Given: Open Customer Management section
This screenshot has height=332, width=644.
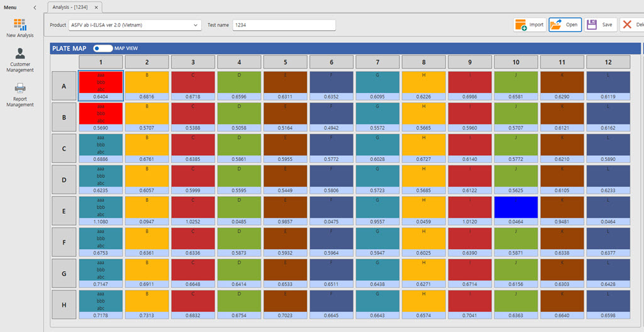Looking at the screenshot, I should coord(20,60).
